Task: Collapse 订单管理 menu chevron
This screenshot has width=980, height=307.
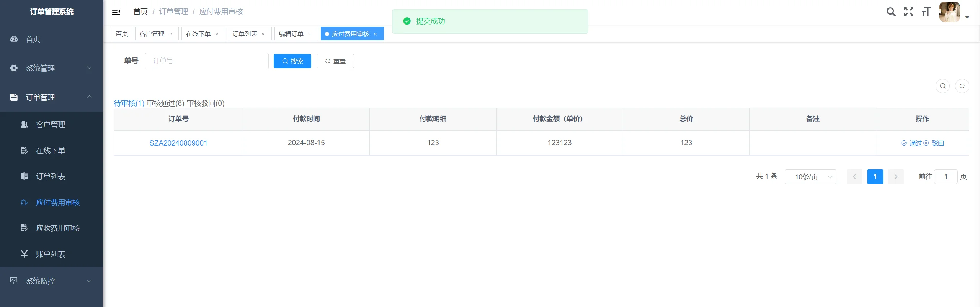Action: [89, 97]
